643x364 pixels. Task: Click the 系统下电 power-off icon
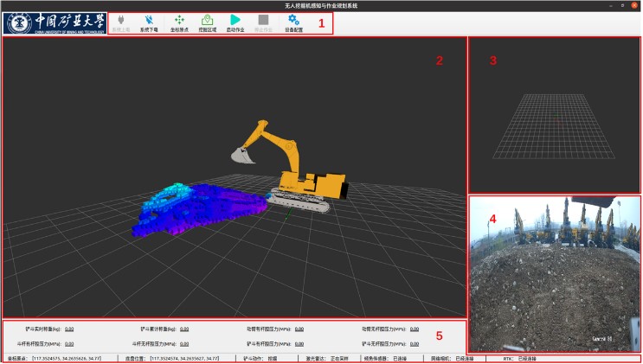(x=150, y=19)
